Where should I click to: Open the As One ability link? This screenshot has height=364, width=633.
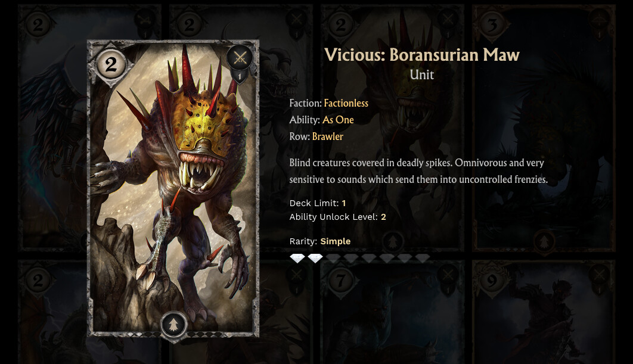[x=338, y=120]
